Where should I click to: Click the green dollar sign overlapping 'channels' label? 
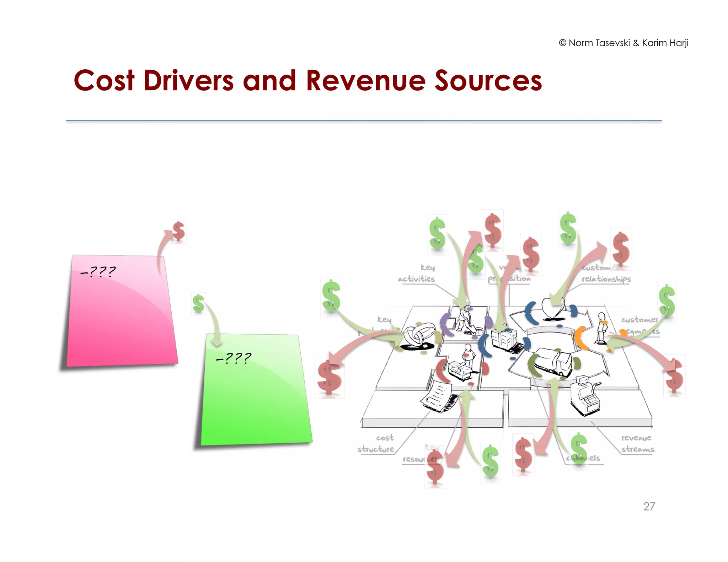tap(579, 450)
